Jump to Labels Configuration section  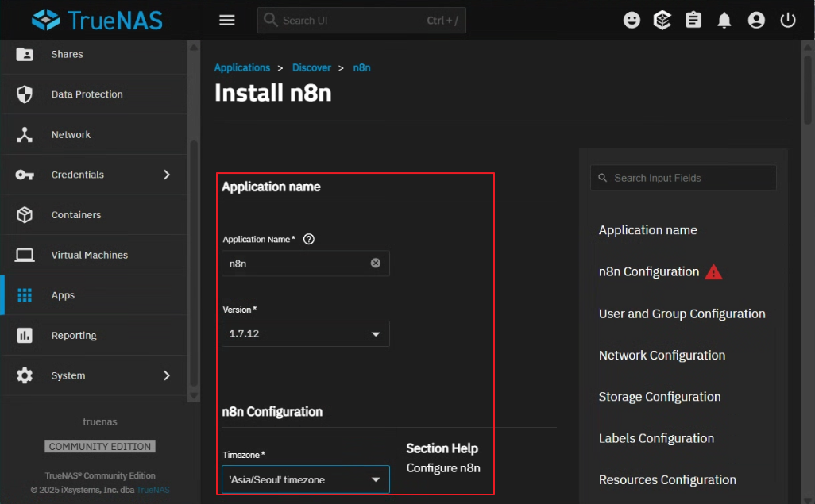click(656, 439)
